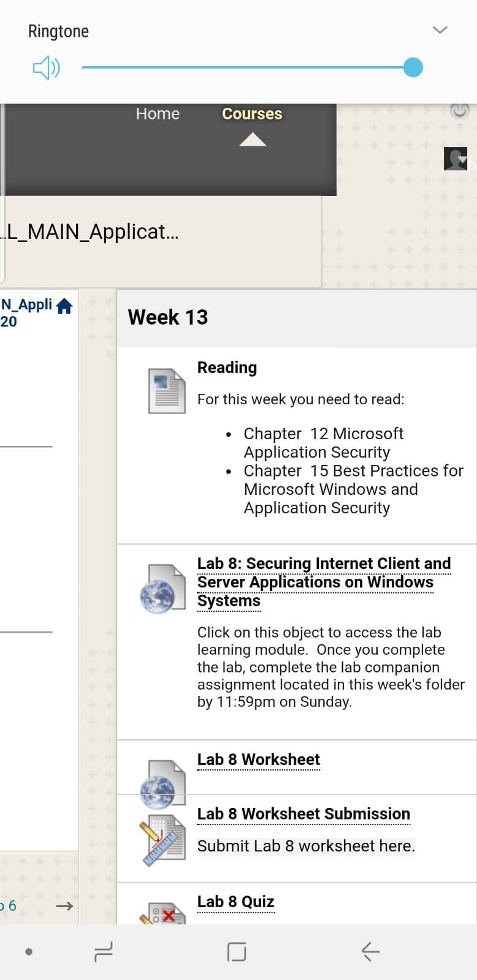
Task: Open the Lab 8 Worksheet link
Action: (x=258, y=759)
